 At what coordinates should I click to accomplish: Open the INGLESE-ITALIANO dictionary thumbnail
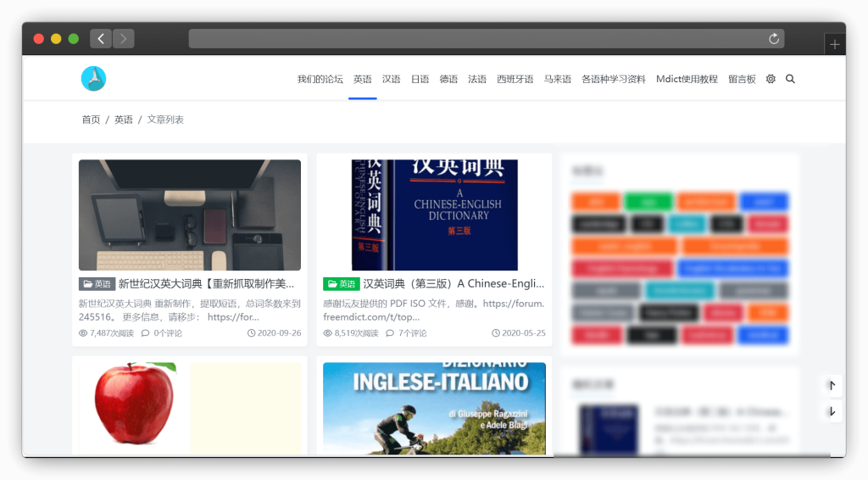pos(435,409)
